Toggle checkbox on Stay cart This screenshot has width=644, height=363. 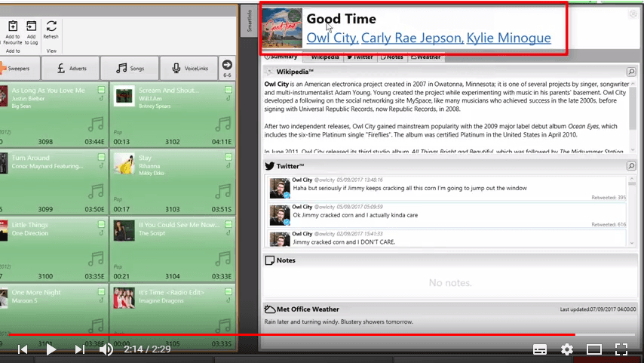[x=228, y=157]
